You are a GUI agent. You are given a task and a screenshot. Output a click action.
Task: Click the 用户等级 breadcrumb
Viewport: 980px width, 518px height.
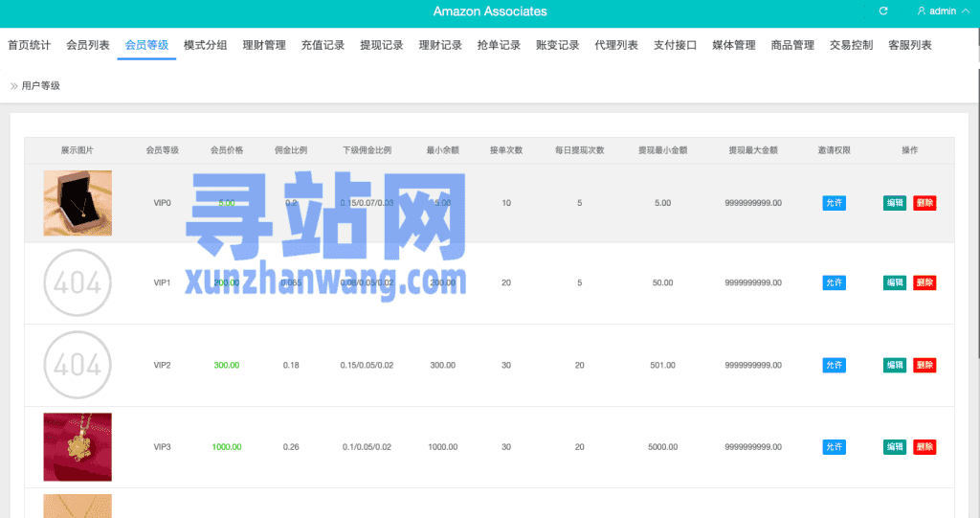40,86
